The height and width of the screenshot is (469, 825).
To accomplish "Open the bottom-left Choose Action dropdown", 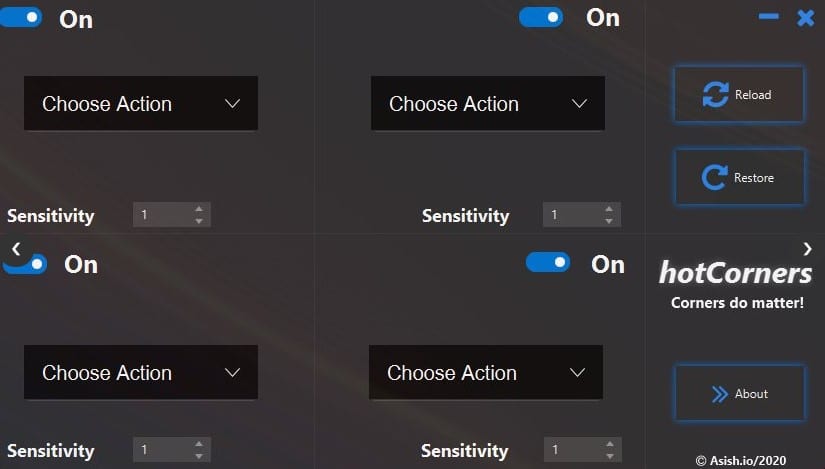I will [141, 373].
